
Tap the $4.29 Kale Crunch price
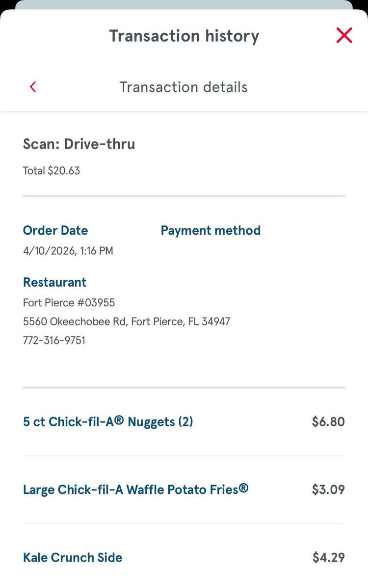tap(328, 557)
